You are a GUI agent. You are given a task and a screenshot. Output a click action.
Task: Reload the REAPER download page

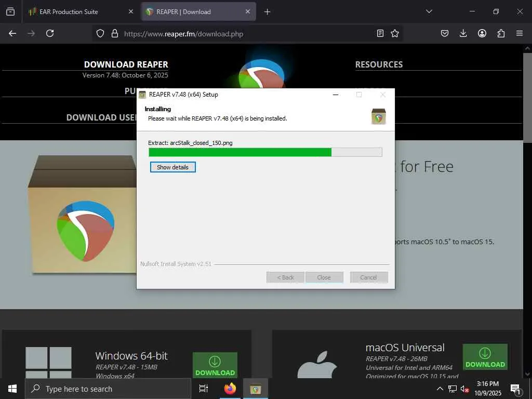tap(50, 33)
